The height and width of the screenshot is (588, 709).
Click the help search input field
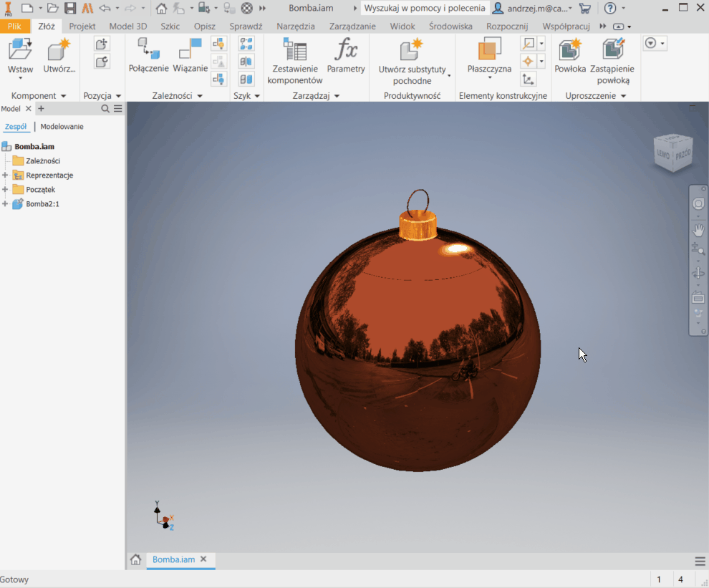pyautogui.click(x=425, y=9)
